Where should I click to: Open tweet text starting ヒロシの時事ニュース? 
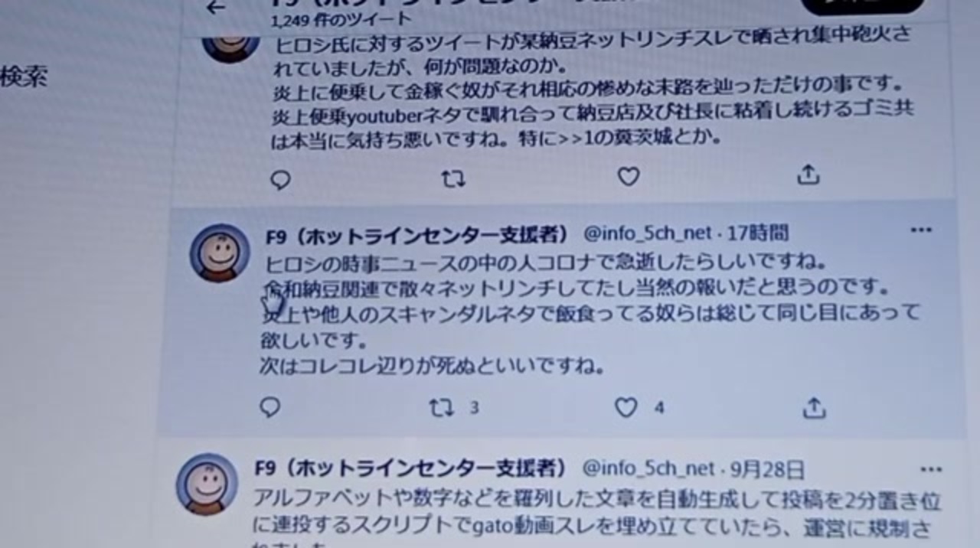pos(590,314)
